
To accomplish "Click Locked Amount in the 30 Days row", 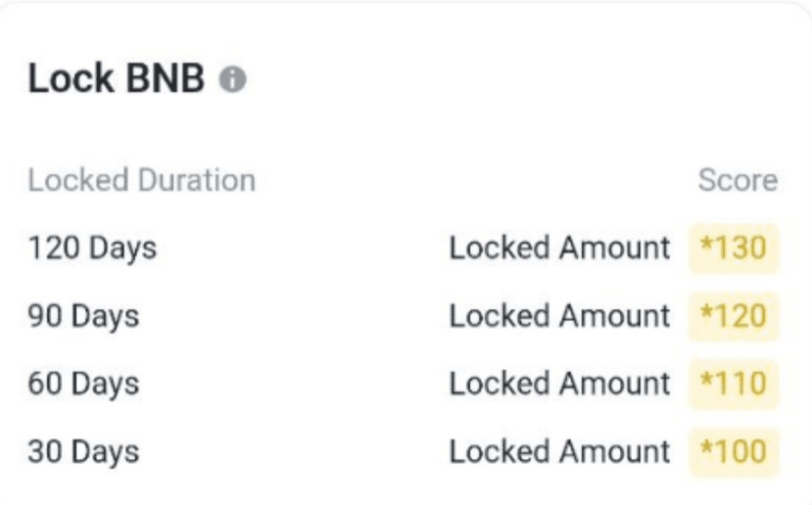I will point(559,452).
